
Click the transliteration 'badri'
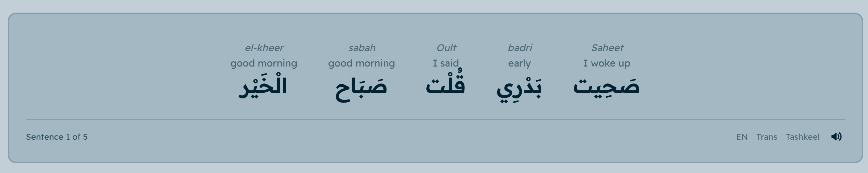coord(520,48)
